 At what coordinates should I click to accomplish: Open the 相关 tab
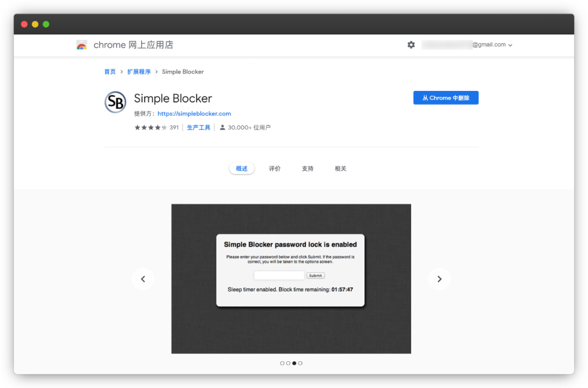(x=340, y=169)
